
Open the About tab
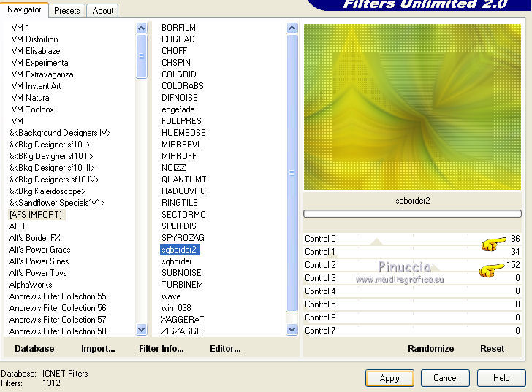(103, 11)
